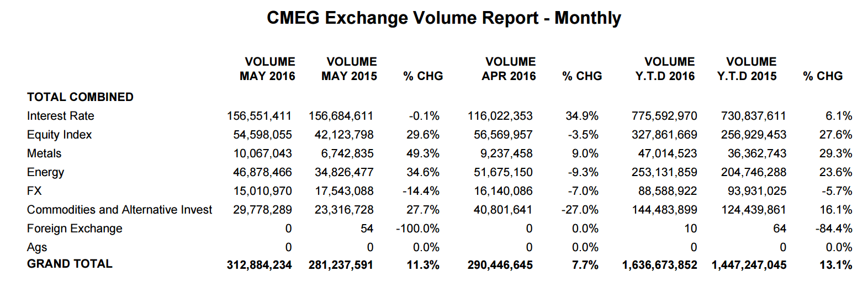The height and width of the screenshot is (308, 868).
Task: Click the Foreign Exchange row label
Action: coord(75,229)
